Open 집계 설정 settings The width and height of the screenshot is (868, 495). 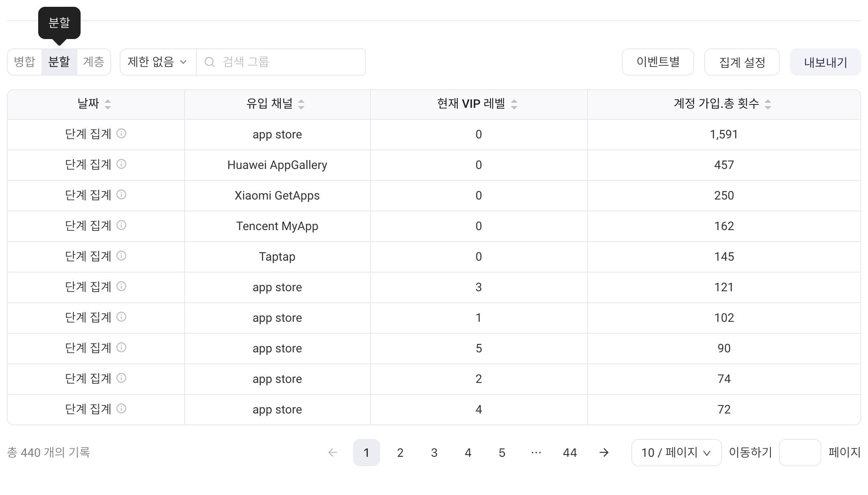742,62
